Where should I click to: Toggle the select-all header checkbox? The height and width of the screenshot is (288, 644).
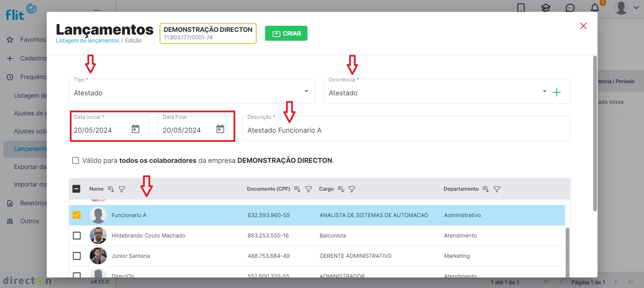pos(76,189)
